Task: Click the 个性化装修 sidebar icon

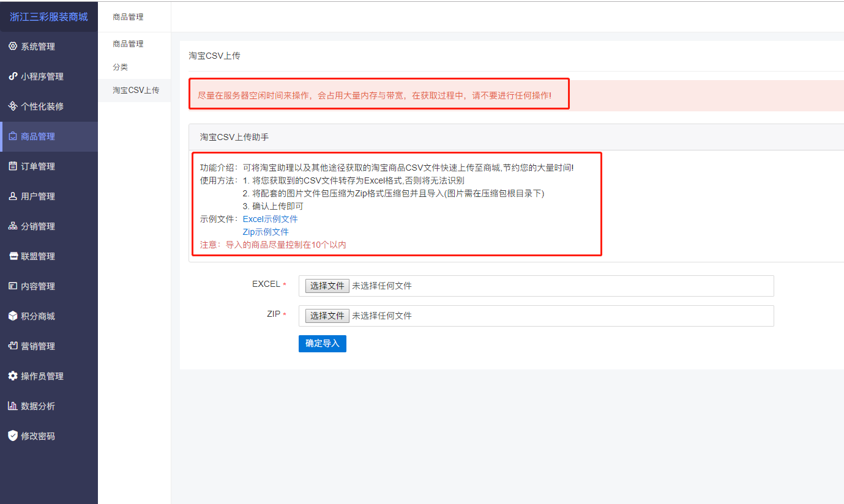Action: (x=13, y=106)
